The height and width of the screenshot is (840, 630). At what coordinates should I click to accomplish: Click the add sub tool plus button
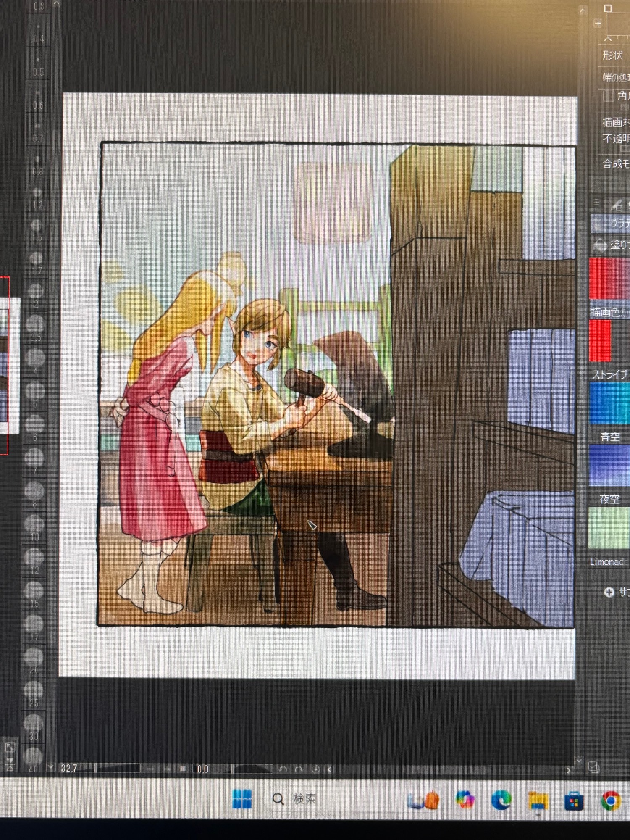pos(609,592)
